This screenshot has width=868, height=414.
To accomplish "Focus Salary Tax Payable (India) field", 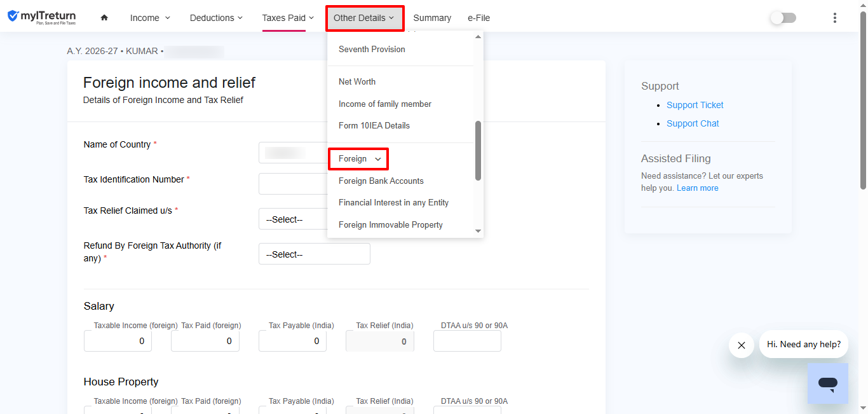I will [292, 341].
